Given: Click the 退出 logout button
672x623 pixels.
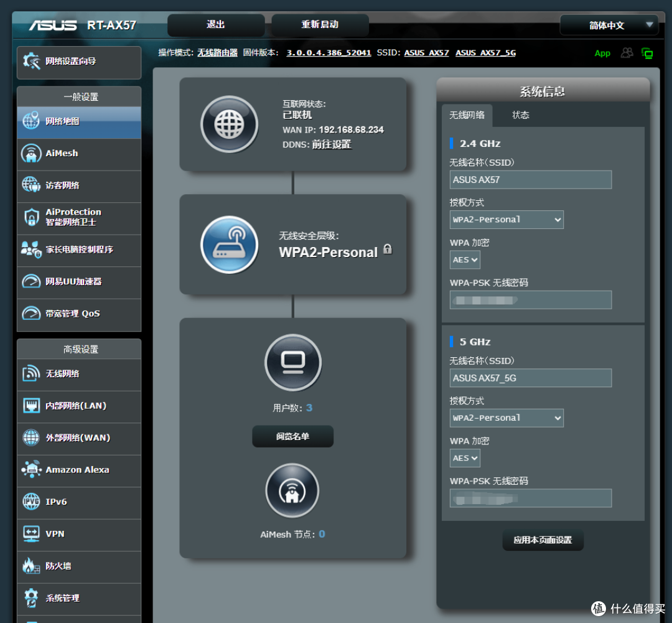Looking at the screenshot, I should 215,25.
